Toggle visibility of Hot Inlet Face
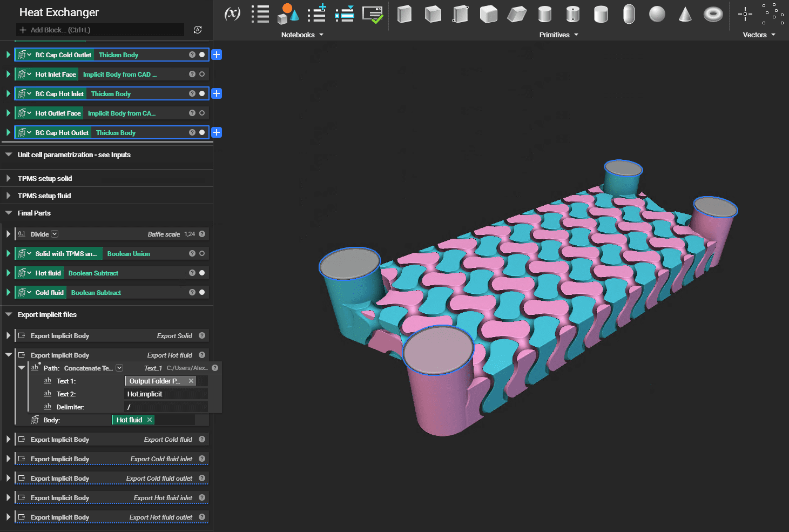This screenshot has width=789, height=532. click(202, 74)
